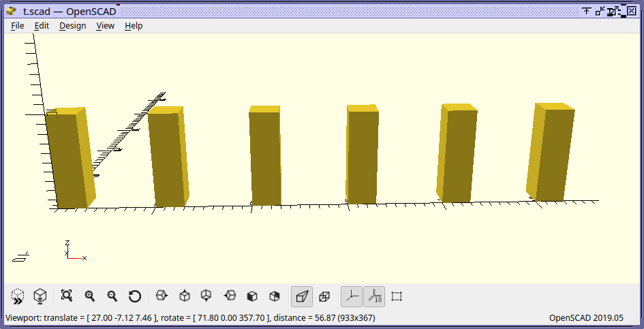Click the 'OpenSCAD 2019.05' version label
Viewport: 644px width, 329px height.
[586, 318]
